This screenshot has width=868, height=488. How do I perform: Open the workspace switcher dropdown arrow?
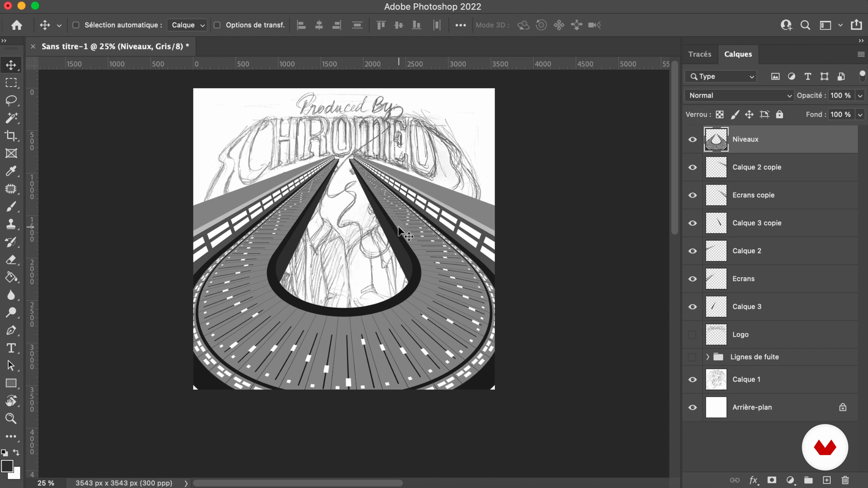(x=840, y=25)
